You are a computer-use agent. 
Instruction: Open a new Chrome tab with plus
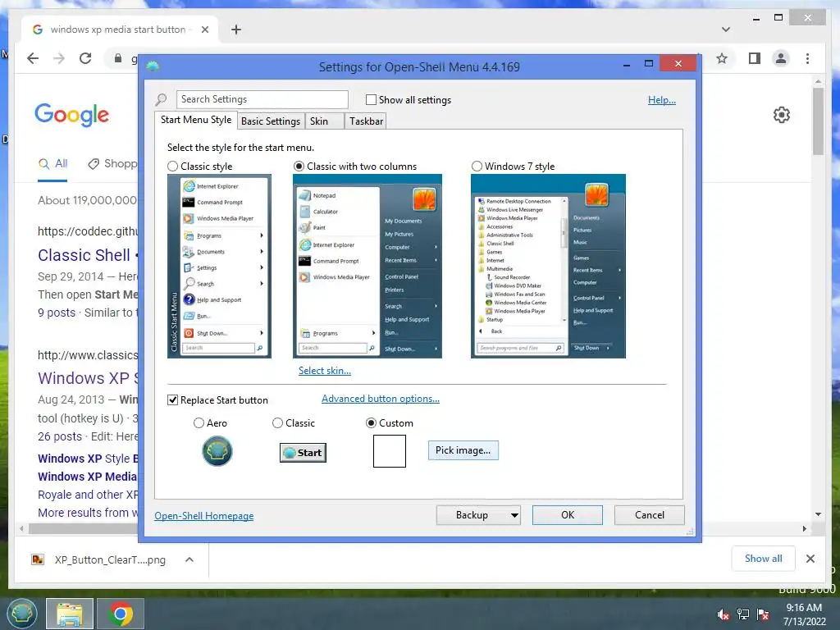click(236, 30)
